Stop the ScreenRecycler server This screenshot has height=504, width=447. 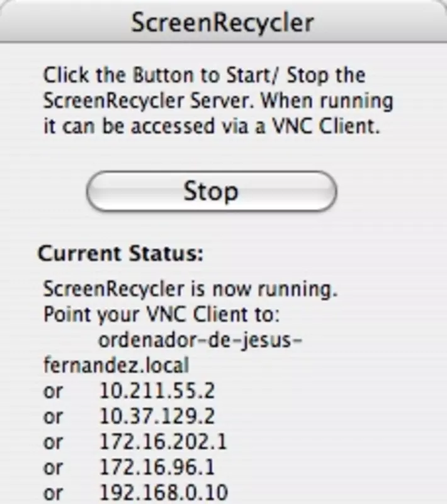[x=212, y=192]
